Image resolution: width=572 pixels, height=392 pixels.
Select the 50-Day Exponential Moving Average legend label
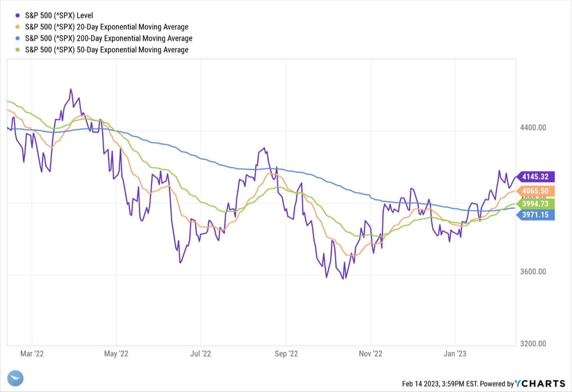pos(107,50)
